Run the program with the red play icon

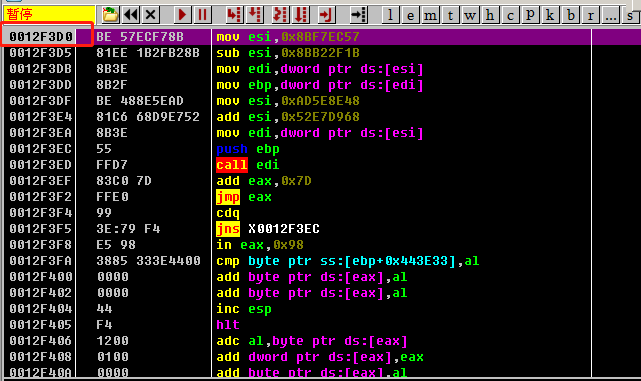pyautogui.click(x=182, y=15)
